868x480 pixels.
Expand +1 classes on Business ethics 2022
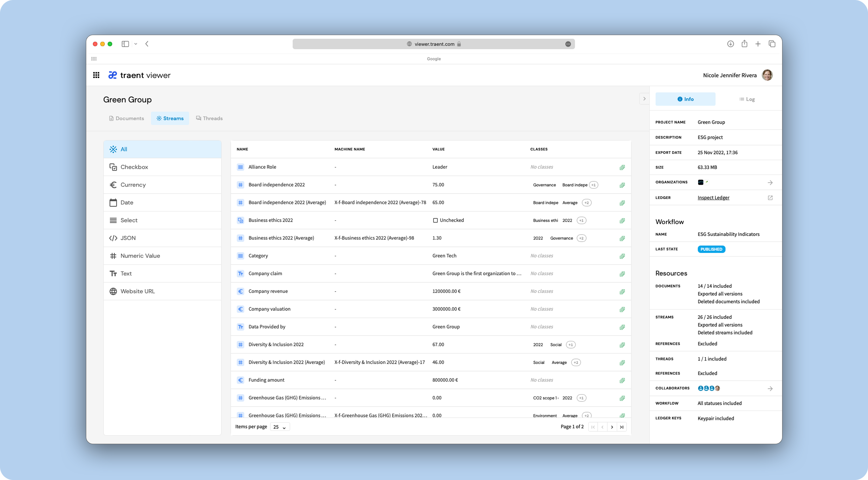pyautogui.click(x=581, y=220)
